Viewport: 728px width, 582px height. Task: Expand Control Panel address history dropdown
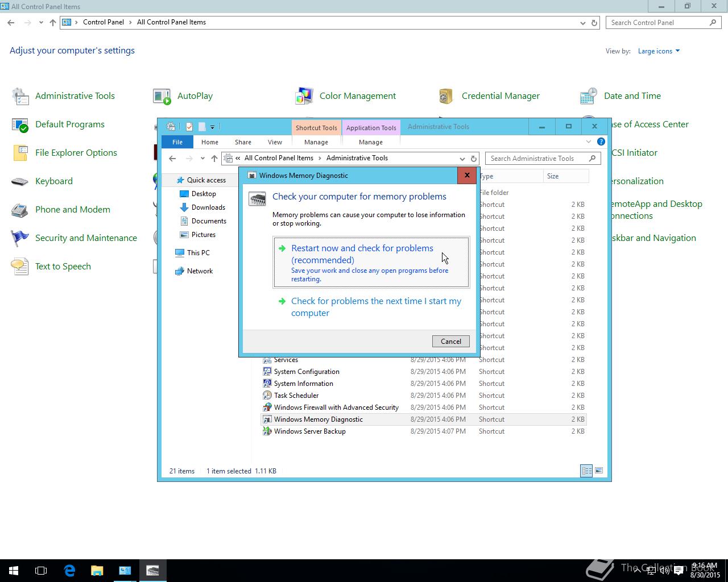click(x=582, y=23)
